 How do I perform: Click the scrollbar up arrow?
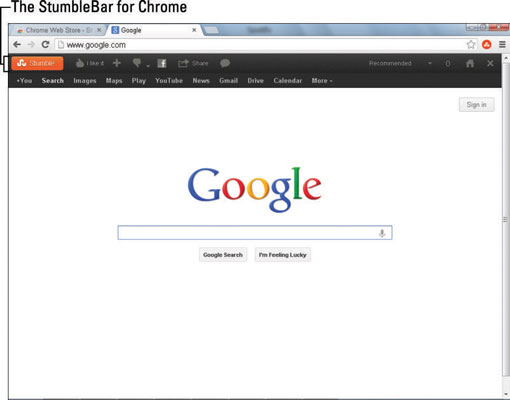(x=505, y=58)
